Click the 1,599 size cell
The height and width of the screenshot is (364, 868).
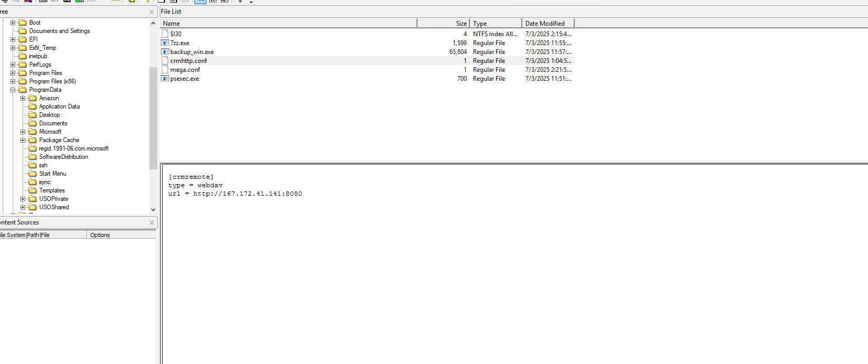coord(459,43)
